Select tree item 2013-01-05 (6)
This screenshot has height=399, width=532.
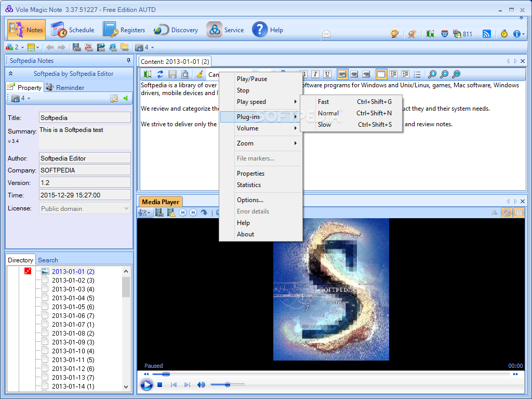click(x=73, y=307)
